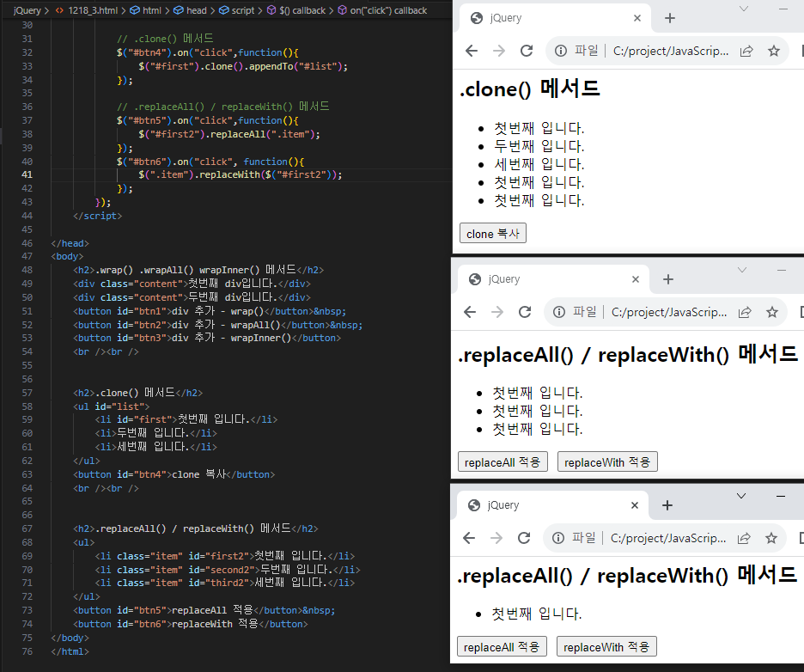Click address bar URL in middle browser window
Image resolution: width=804 pixels, height=672 pixels.
(669, 312)
